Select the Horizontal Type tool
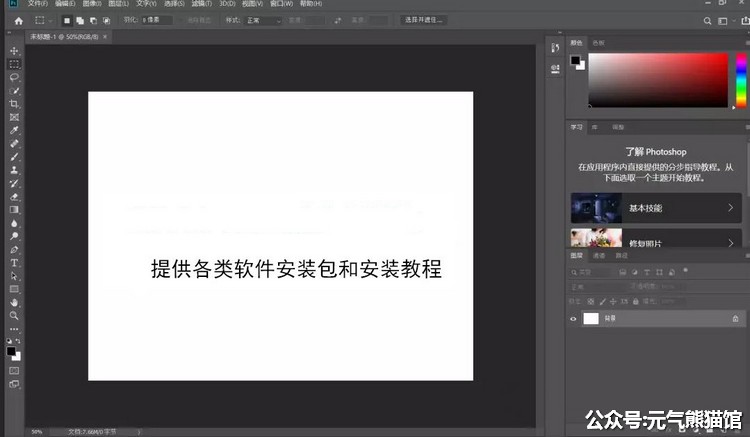750x437 pixels. (x=14, y=263)
